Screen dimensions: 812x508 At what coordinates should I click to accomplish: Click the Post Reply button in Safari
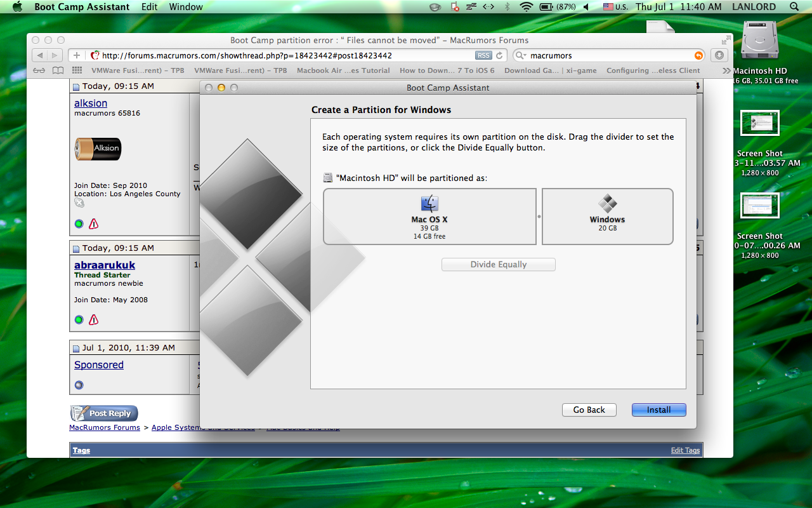coord(104,413)
